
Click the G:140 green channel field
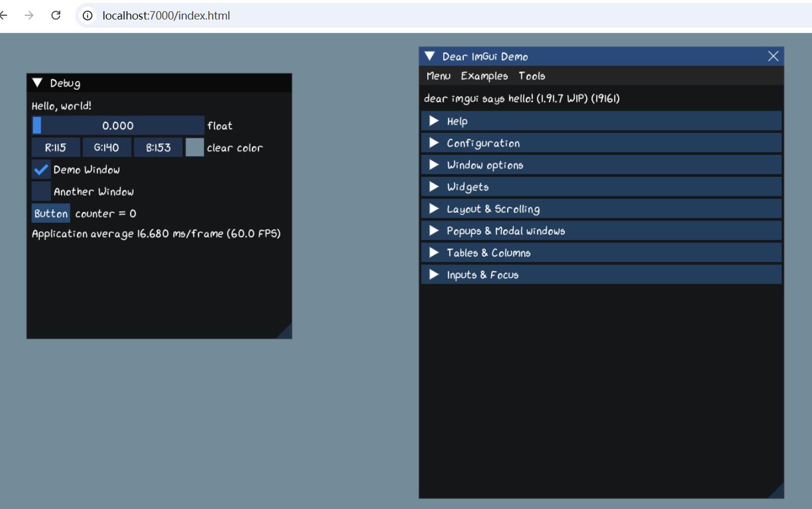(107, 147)
